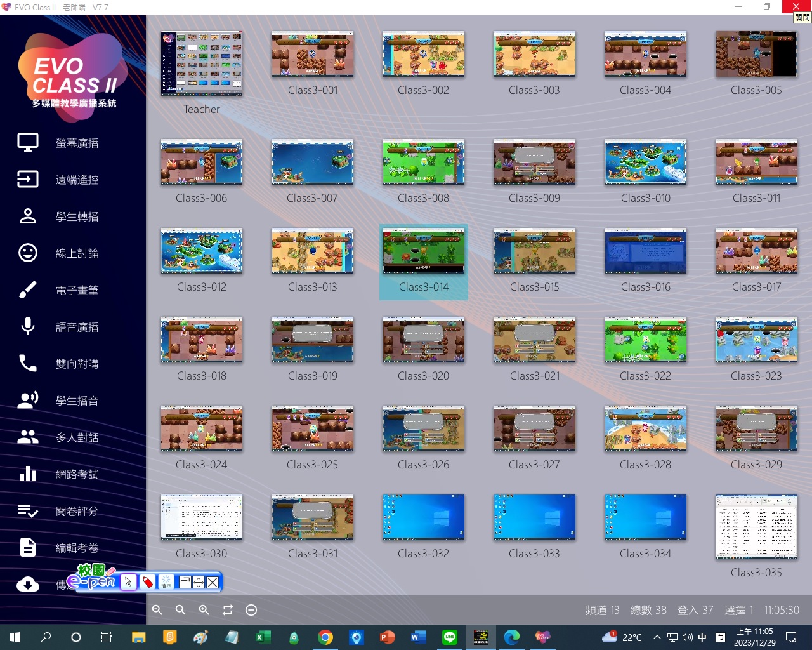The image size is (812, 650).
Task: Open the 線上討論 menu item
Action: point(73,253)
